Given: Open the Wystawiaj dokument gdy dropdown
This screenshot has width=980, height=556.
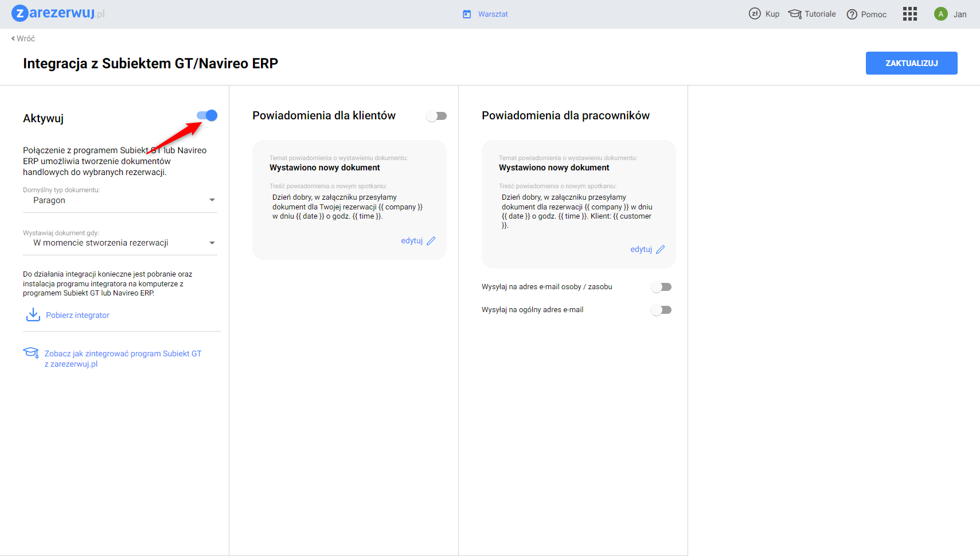Looking at the screenshot, I should (120, 243).
